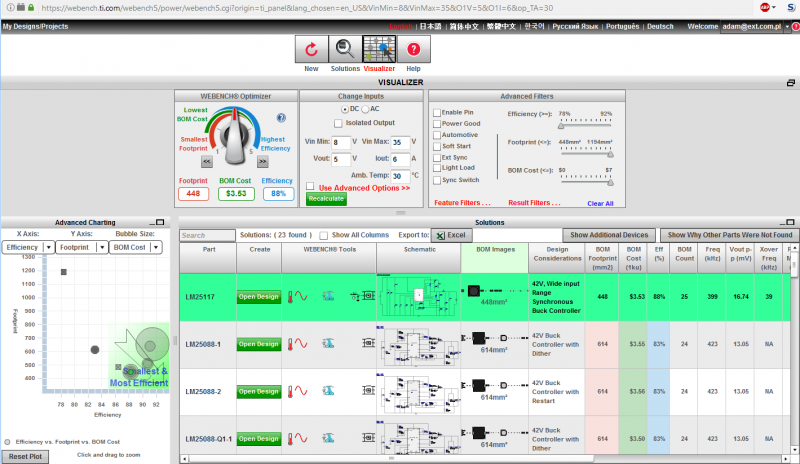The width and height of the screenshot is (800, 464).
Task: Click Open Design for LM25088-2
Action: 259,392
